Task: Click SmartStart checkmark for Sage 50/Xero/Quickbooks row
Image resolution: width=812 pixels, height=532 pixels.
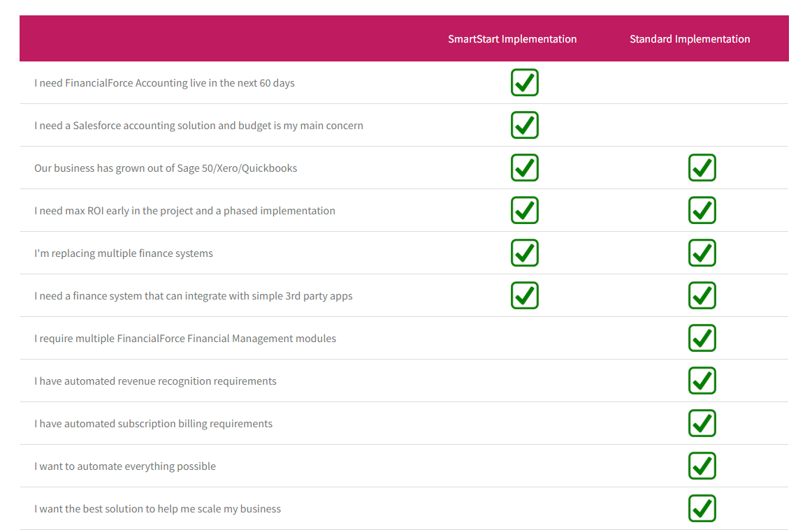Action: 524,168
